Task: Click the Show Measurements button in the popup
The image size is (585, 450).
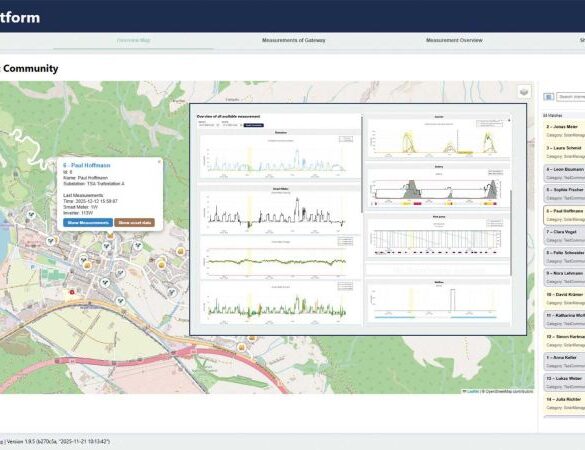Action: pos(88,222)
